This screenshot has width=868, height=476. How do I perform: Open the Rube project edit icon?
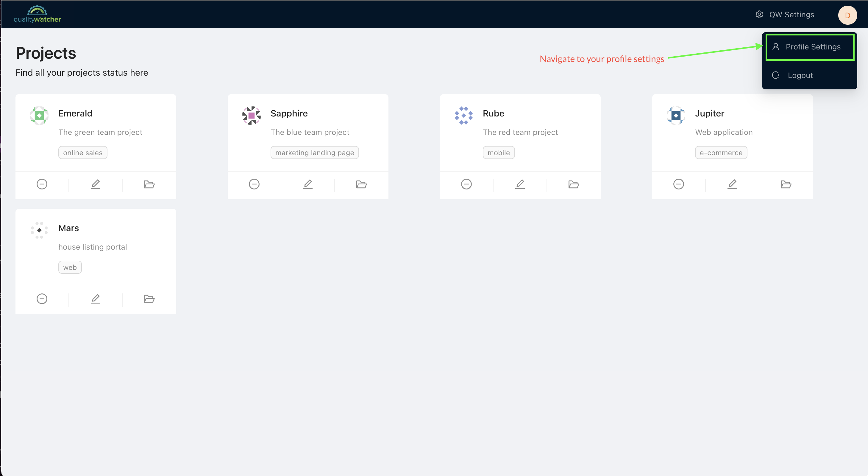pyautogui.click(x=520, y=184)
